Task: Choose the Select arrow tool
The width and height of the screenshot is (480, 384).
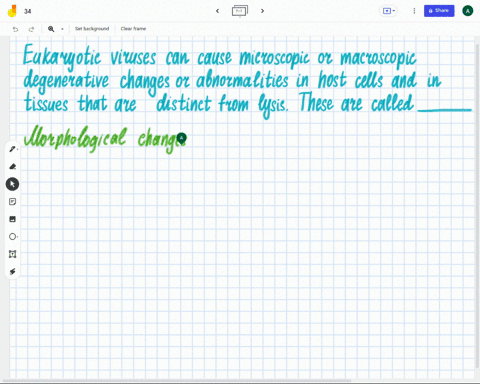Action: (x=12, y=184)
